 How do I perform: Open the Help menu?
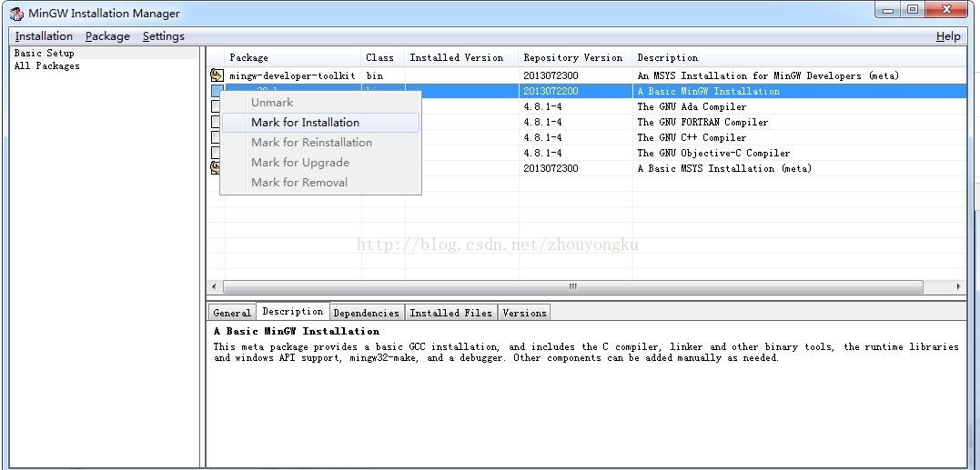pyautogui.click(x=948, y=36)
